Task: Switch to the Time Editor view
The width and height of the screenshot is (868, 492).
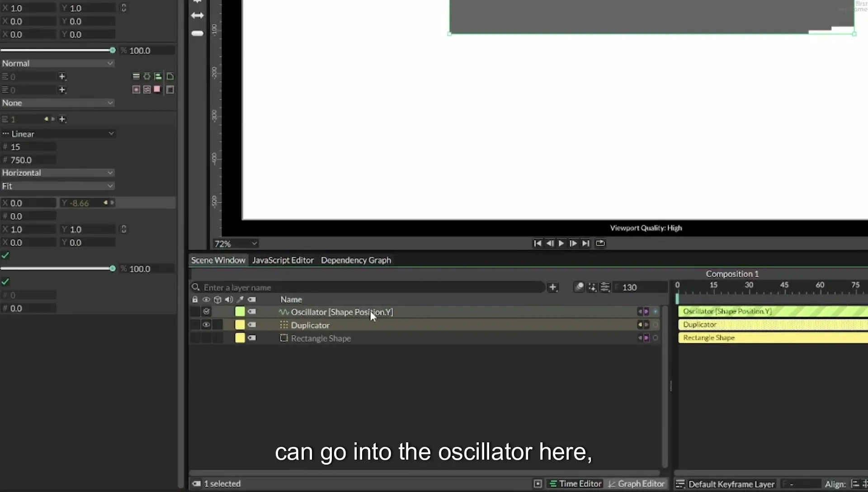Action: pyautogui.click(x=575, y=484)
